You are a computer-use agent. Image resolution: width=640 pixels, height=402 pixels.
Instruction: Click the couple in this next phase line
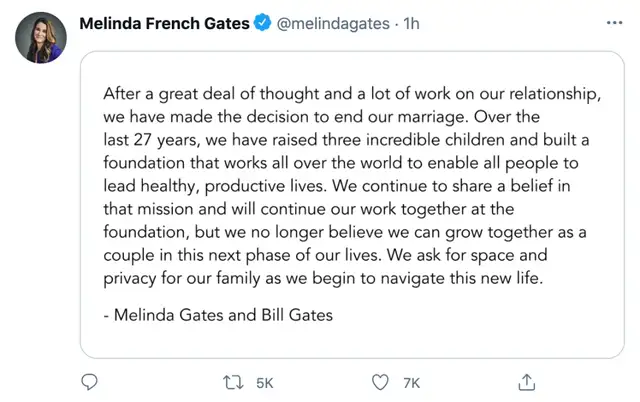[x=325, y=255]
